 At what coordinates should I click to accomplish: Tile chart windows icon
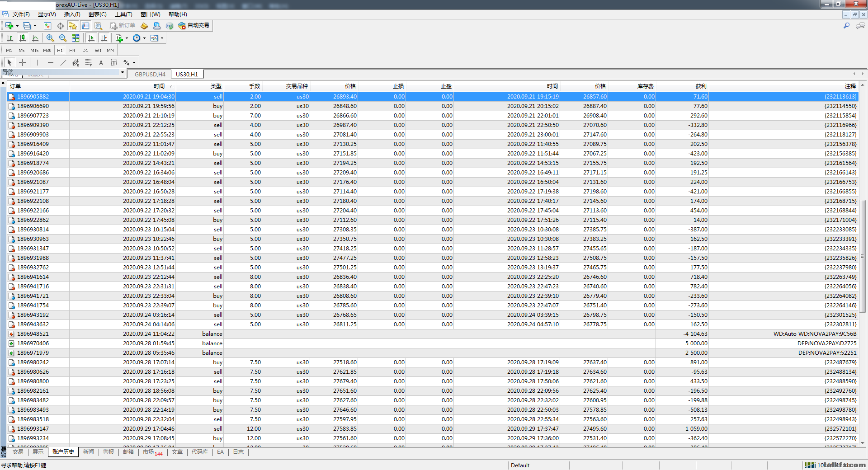pyautogui.click(x=75, y=38)
